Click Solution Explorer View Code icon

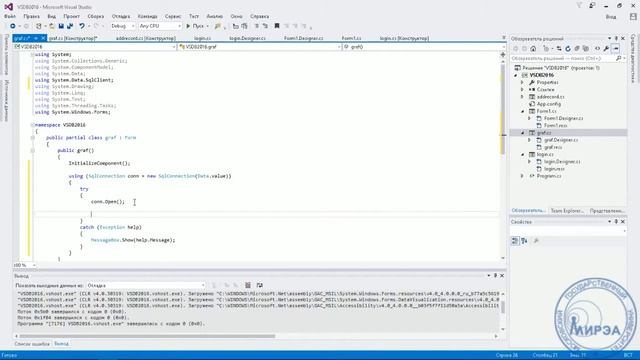click(x=598, y=49)
